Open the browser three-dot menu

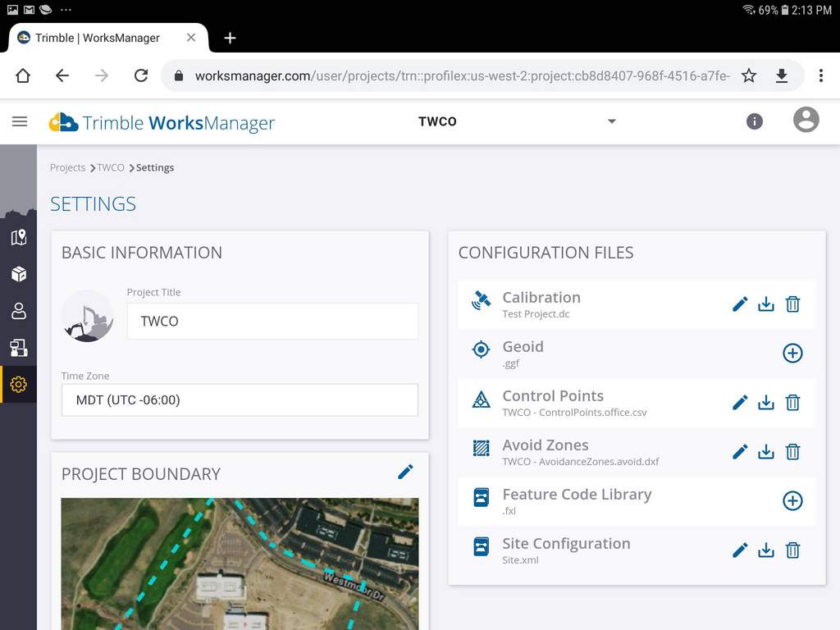click(x=820, y=75)
